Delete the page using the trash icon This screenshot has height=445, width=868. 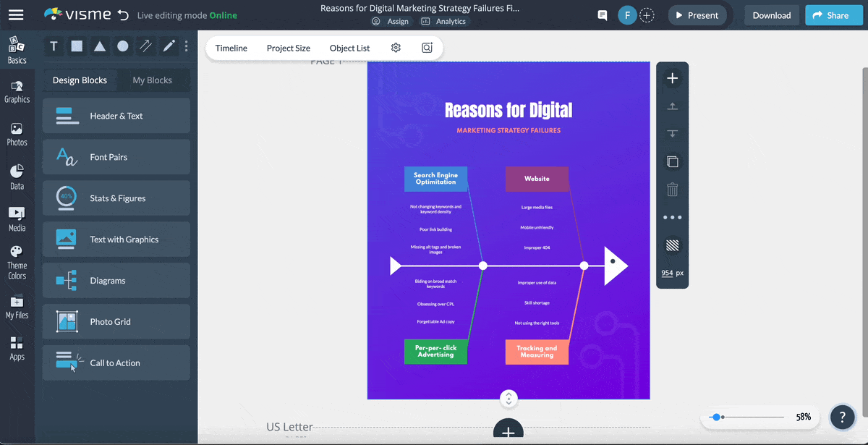pyautogui.click(x=672, y=189)
